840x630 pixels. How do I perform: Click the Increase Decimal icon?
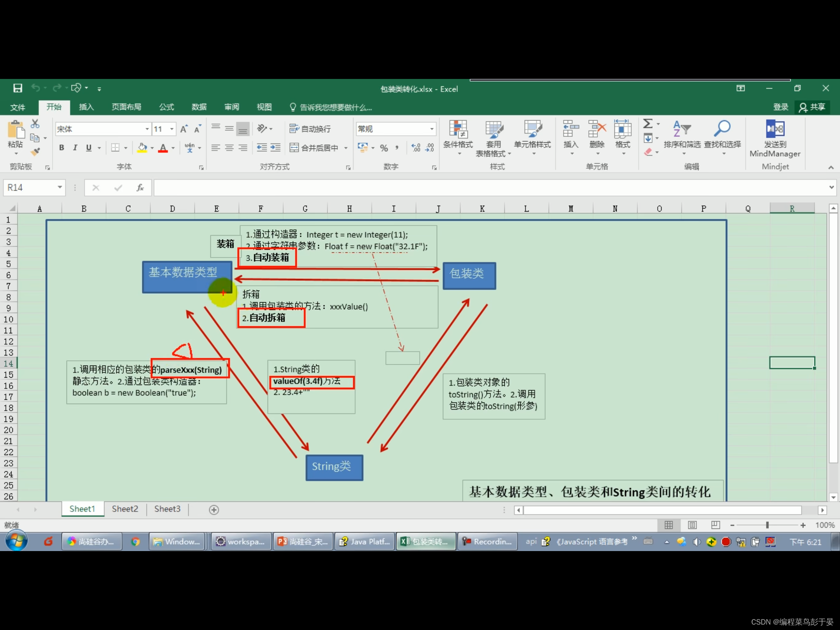point(416,148)
